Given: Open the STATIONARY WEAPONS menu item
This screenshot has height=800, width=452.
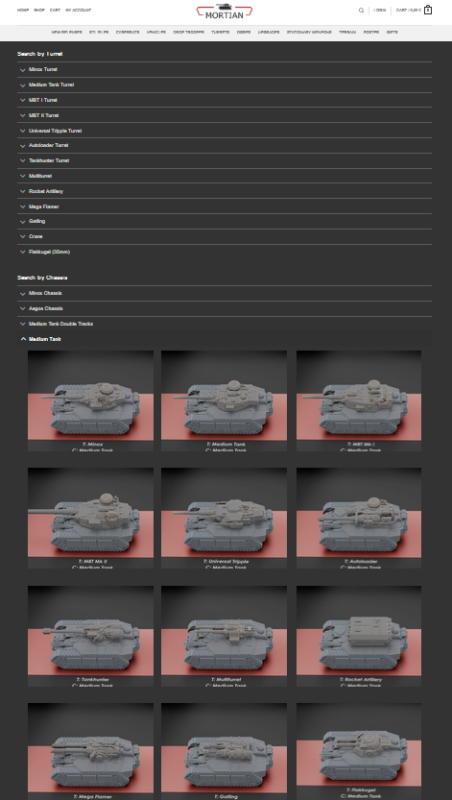Looking at the screenshot, I should [x=309, y=32].
